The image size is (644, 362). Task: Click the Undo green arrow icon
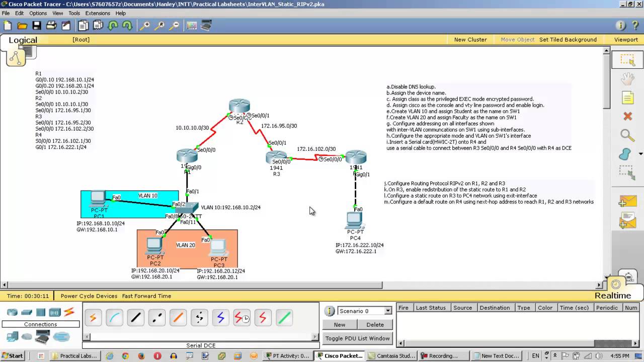tap(113, 26)
